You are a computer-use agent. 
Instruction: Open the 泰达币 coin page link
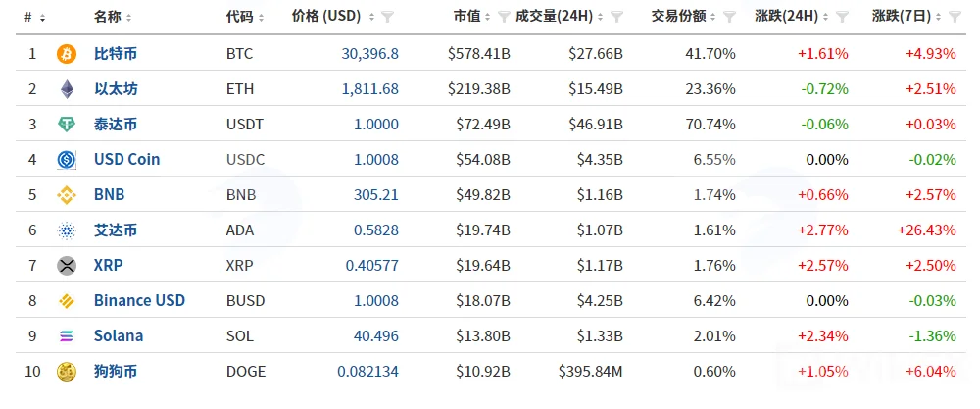116,125
